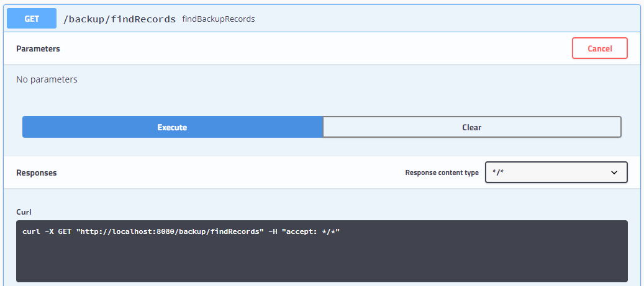Click the "No parameters" text
This screenshot has height=286, width=644.
47,79
